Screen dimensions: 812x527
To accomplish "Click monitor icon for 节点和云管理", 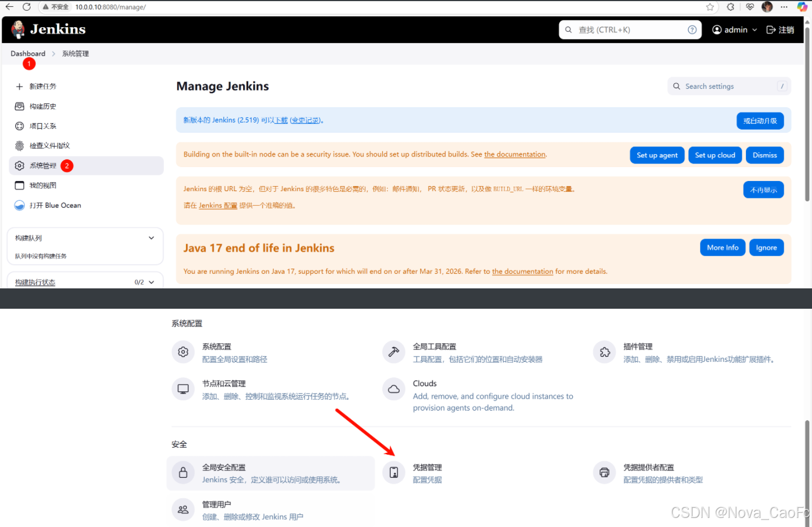I will point(183,389).
